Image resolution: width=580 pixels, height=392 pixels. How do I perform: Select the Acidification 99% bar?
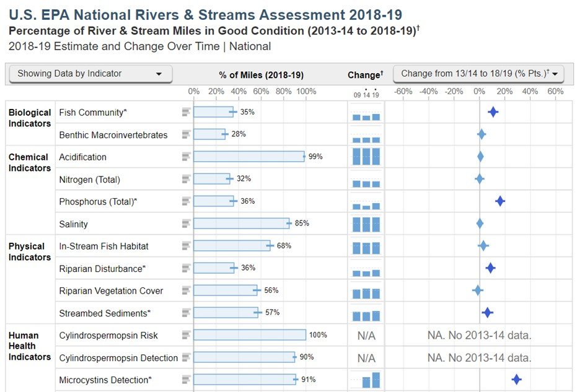pos(248,157)
